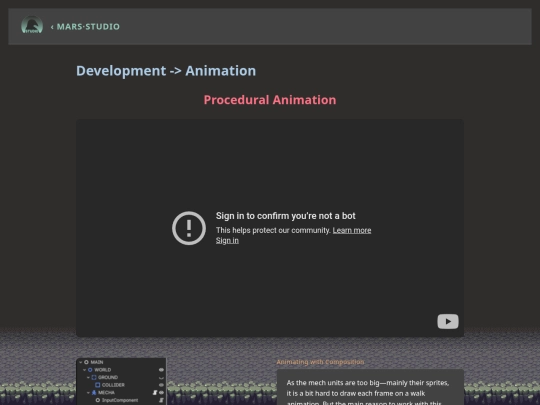Go back via the MARS·STUDIO link
This screenshot has width=540, height=405.
click(85, 27)
